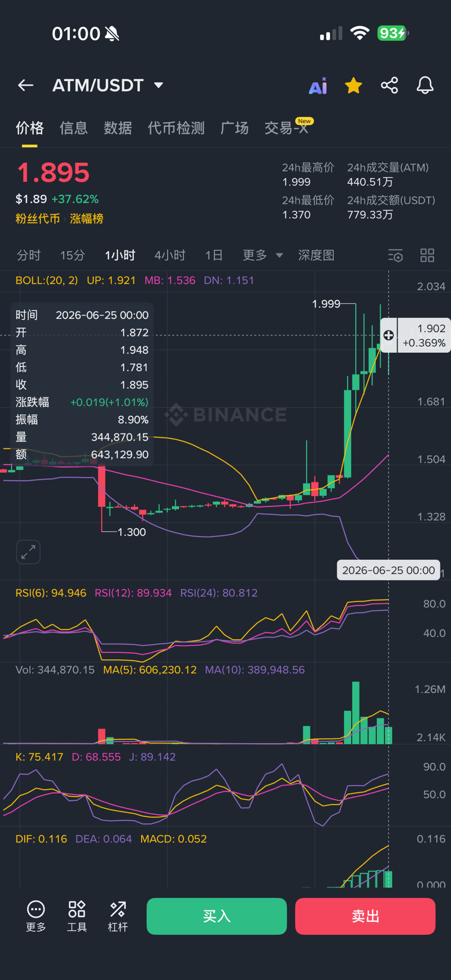Tap 24h成交额 779.33万 value
The width and height of the screenshot is (451, 980).
[x=370, y=215]
